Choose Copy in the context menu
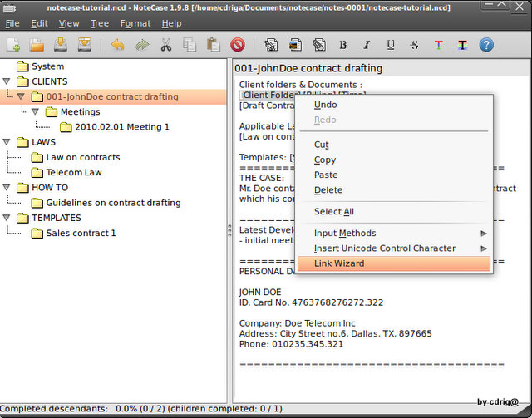 pos(394,160)
